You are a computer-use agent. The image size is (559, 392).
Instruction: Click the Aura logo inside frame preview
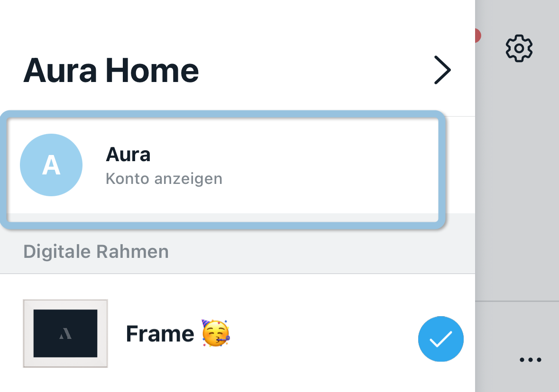pyautogui.click(x=65, y=334)
